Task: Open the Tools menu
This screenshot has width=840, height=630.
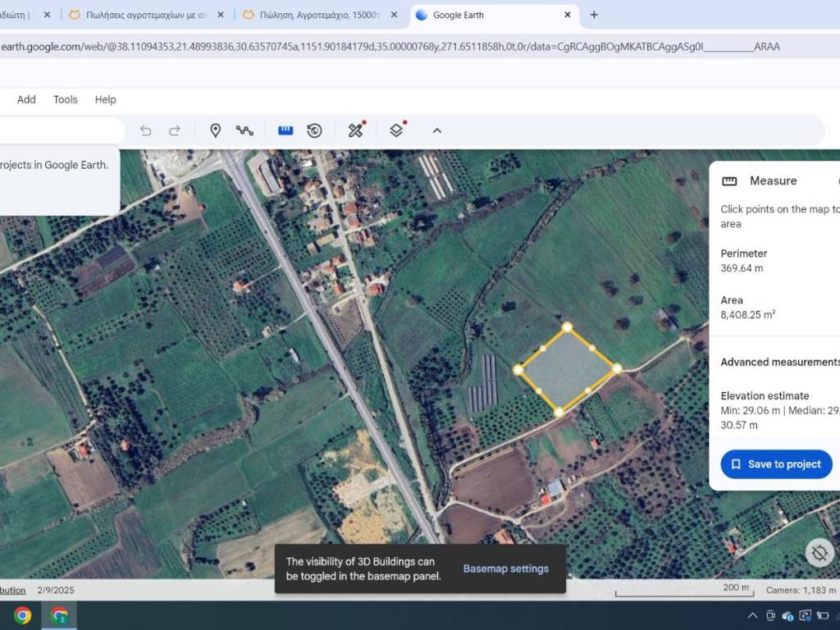Action: point(66,99)
